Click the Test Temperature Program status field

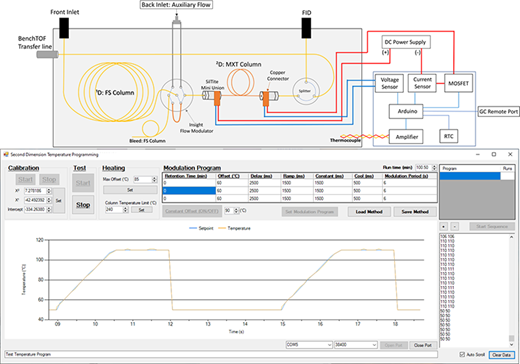(221, 354)
